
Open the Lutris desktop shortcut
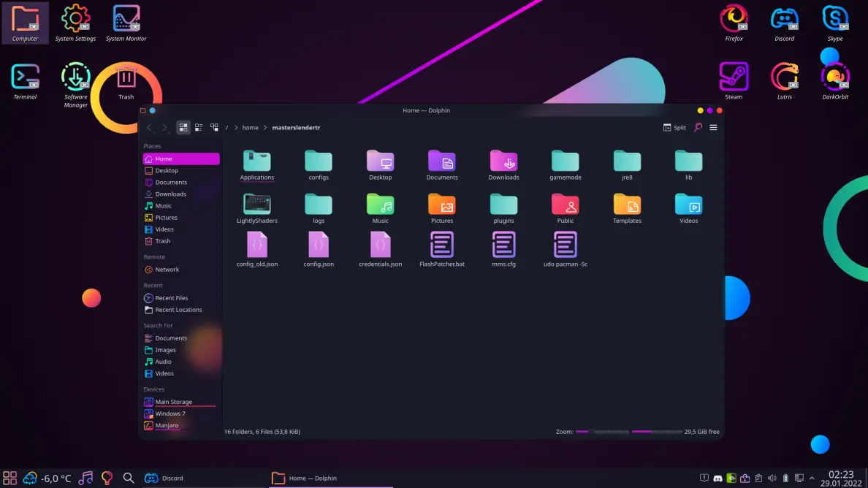[x=785, y=81]
